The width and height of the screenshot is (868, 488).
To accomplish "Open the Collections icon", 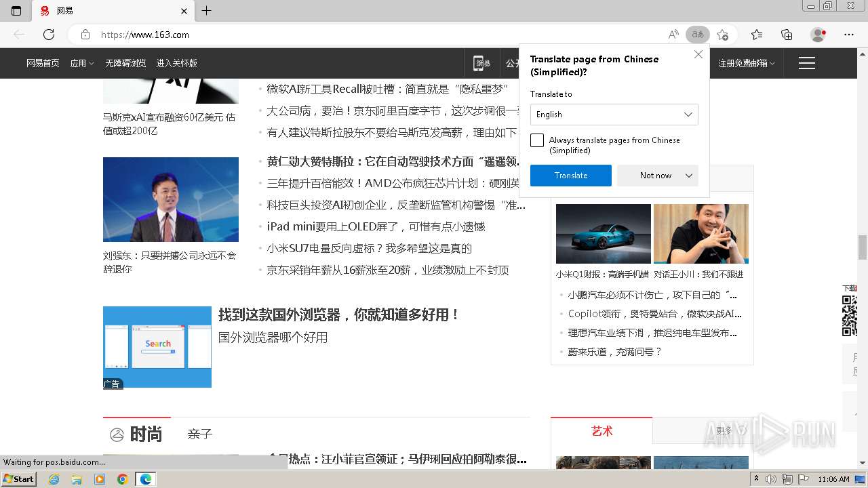I will click(x=787, y=35).
